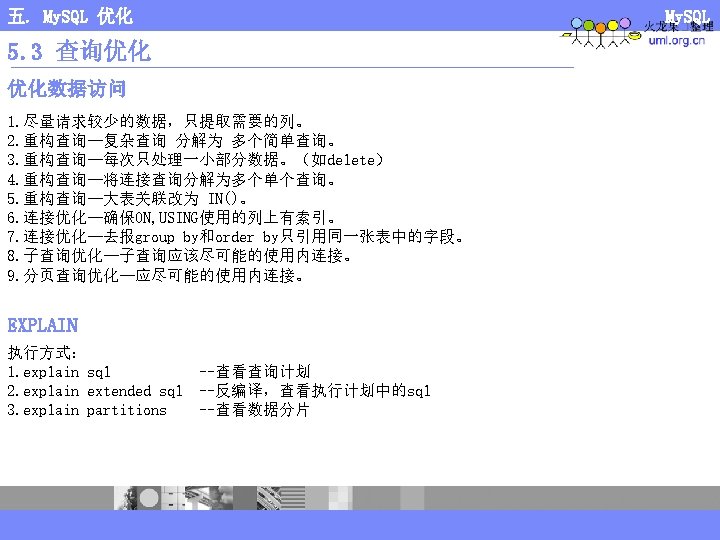The height and width of the screenshot is (540, 720).
Task: Click comment '--查看查询计划'
Action: [255, 371]
